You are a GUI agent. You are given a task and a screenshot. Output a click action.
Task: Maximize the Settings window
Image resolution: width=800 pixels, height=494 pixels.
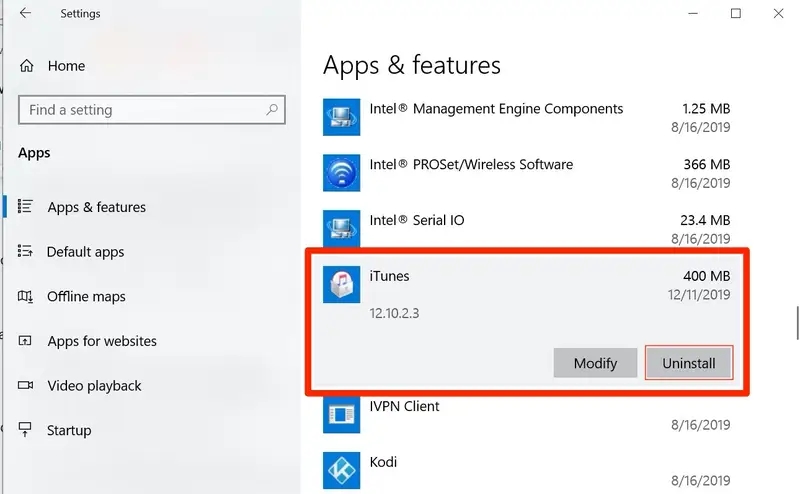736,13
